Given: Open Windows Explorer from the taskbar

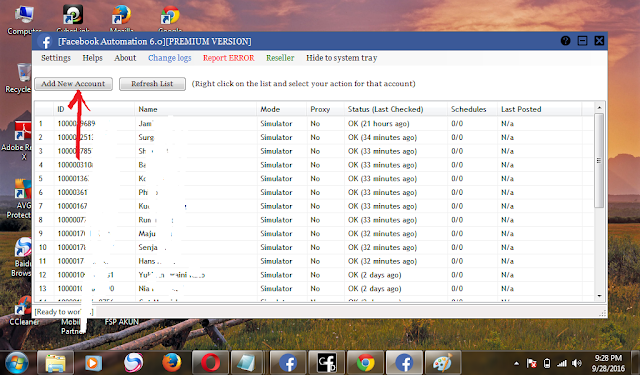Looking at the screenshot, I should pyautogui.click(x=56, y=363).
